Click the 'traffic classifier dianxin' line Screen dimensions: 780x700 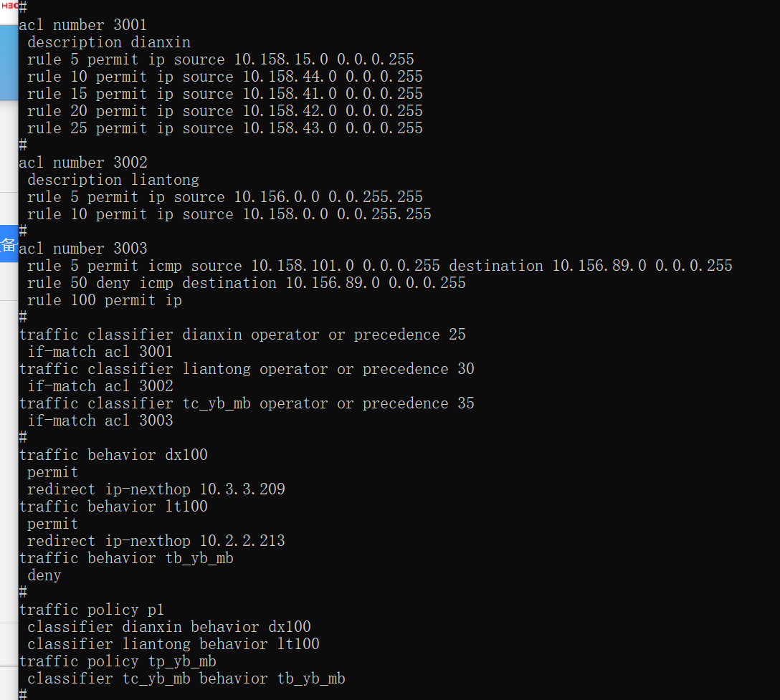242,335
